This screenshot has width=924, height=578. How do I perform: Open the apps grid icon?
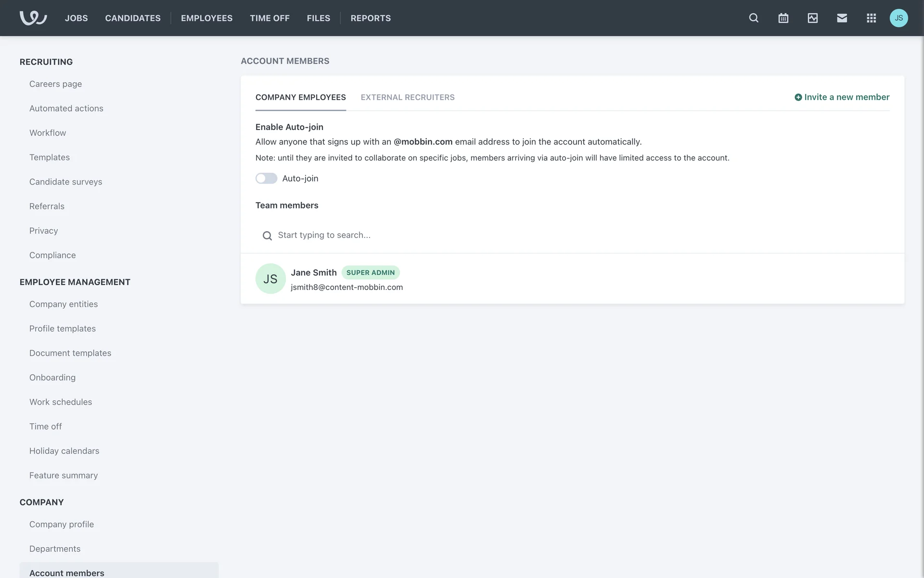tap(871, 18)
